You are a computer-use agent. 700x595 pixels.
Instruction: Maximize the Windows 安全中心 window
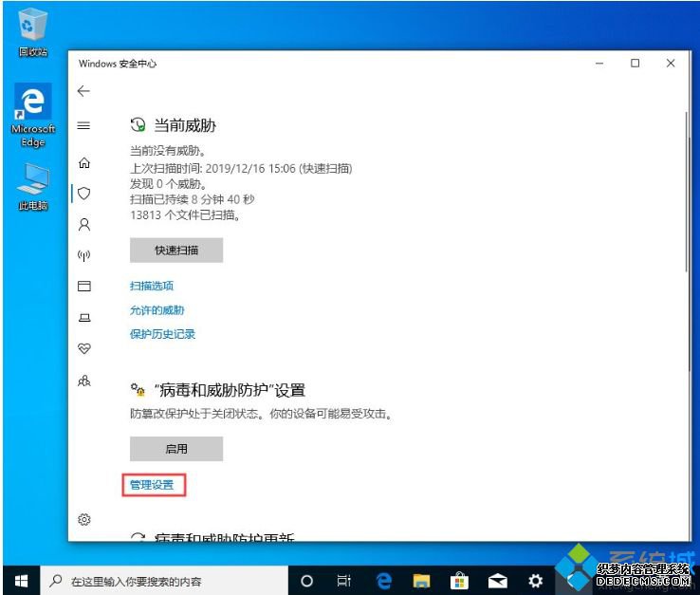635,64
